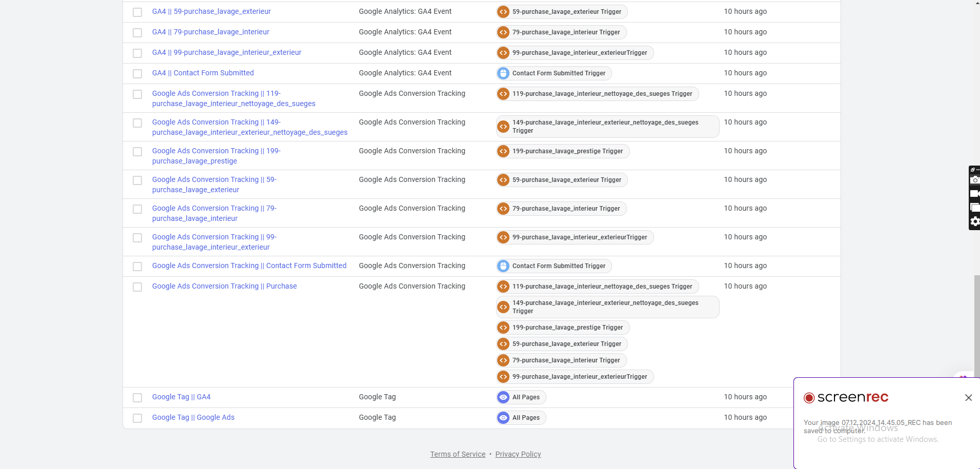Open Google Ads Conversion Tracking || 59-purchase_lavage_exterieur tag
The width and height of the screenshot is (980, 469).
tap(214, 185)
